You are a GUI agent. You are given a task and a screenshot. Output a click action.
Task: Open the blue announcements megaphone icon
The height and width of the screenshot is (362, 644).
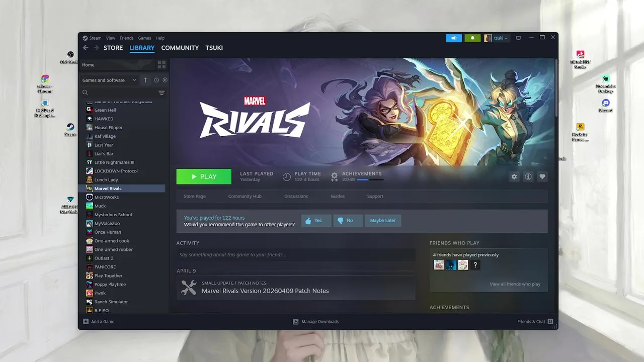click(454, 38)
